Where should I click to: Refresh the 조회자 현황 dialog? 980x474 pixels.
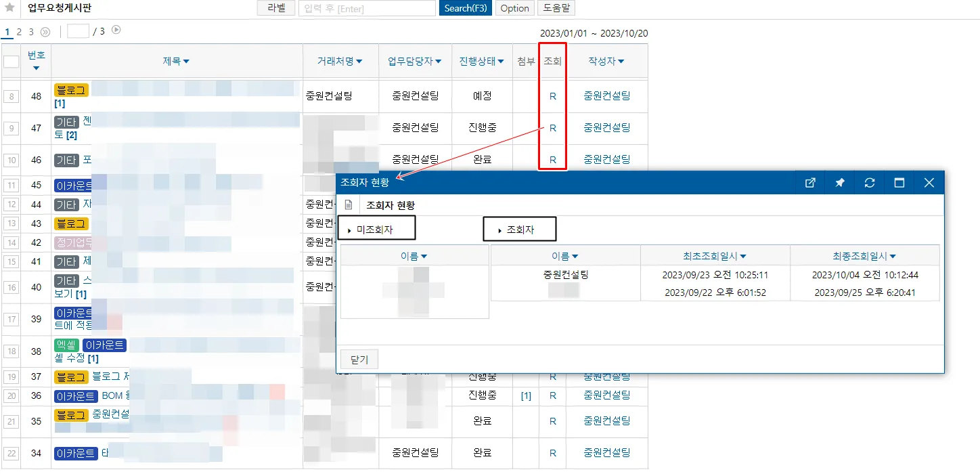[x=870, y=183]
